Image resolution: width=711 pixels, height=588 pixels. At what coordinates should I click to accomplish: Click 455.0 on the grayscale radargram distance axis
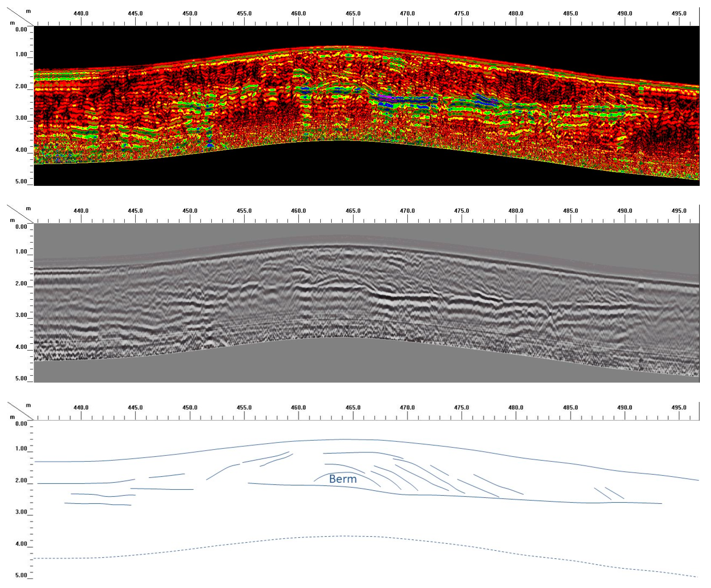click(244, 211)
